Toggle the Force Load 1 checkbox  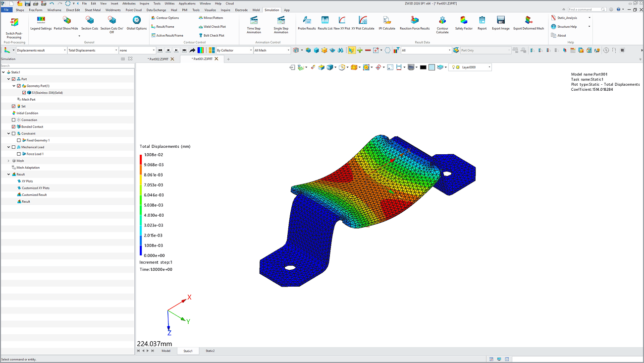tap(19, 154)
